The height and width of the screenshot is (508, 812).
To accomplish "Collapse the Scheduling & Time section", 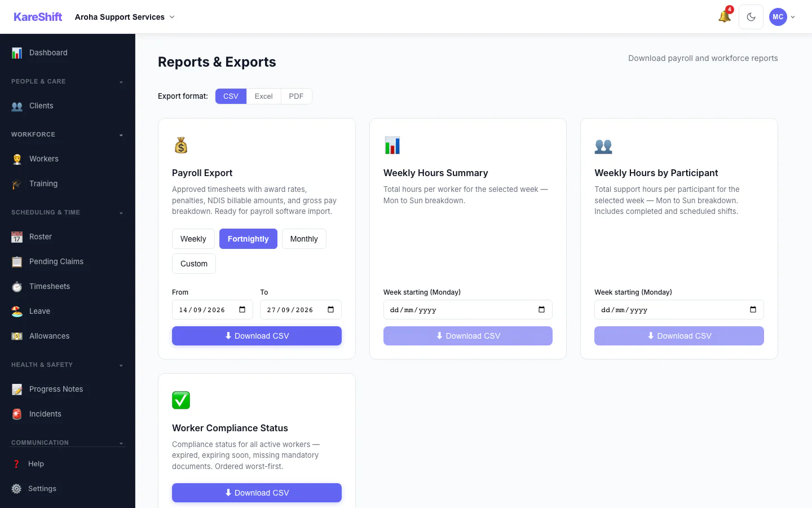I will pyautogui.click(x=68, y=212).
